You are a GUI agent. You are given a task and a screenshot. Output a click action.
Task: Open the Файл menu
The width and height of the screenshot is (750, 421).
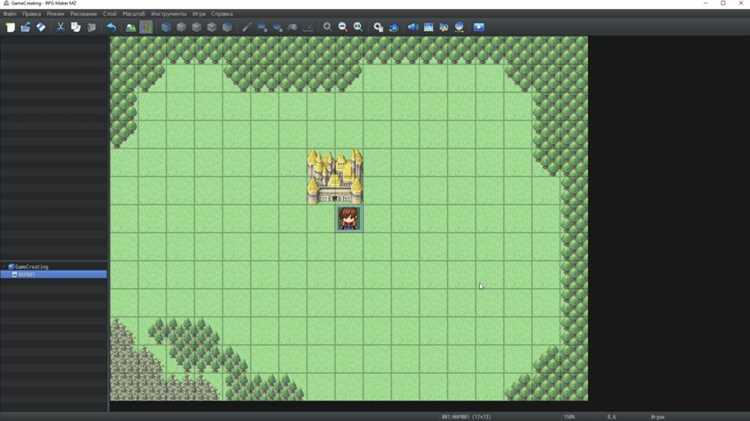[x=10, y=14]
